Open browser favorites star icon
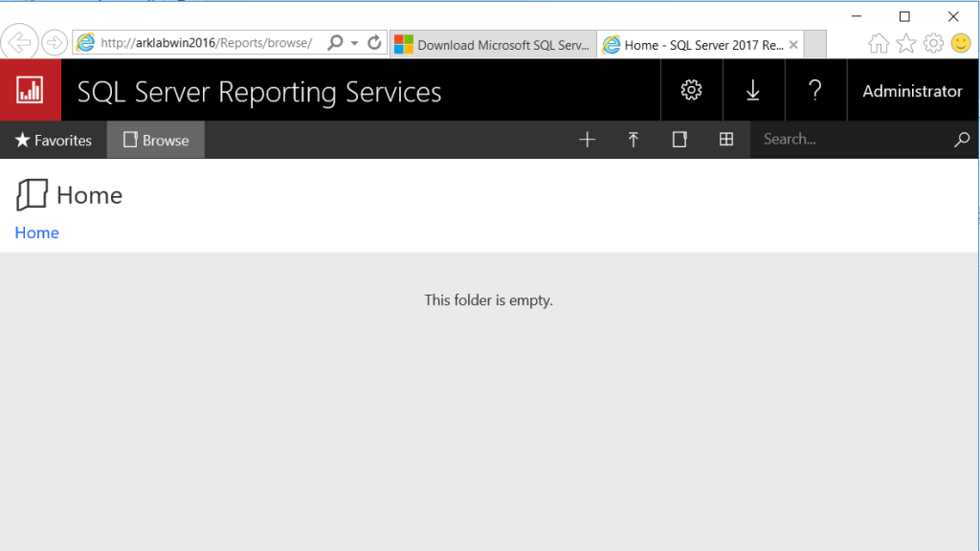This screenshot has height=551, width=980. click(905, 43)
